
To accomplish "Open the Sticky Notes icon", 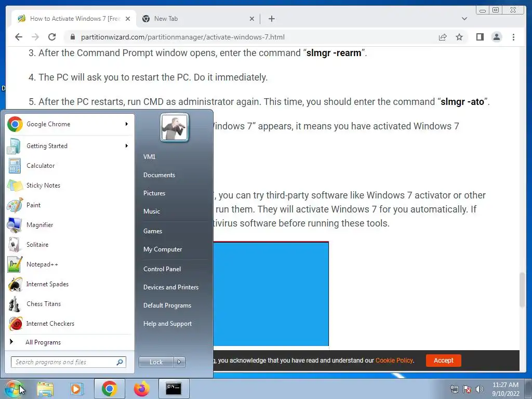I will (15, 185).
